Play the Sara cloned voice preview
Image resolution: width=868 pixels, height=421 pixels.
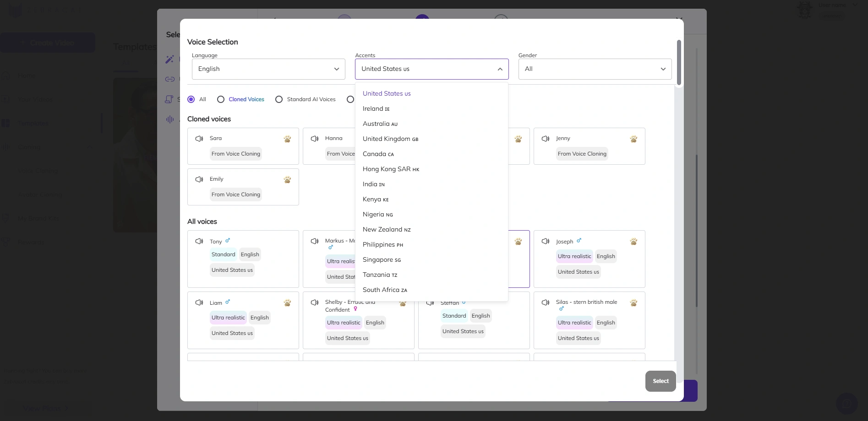pyautogui.click(x=199, y=139)
